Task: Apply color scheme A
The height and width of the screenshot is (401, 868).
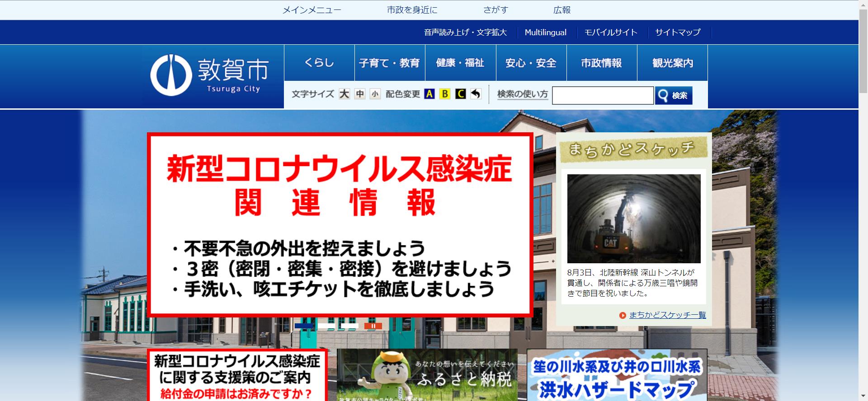Action: [x=429, y=94]
